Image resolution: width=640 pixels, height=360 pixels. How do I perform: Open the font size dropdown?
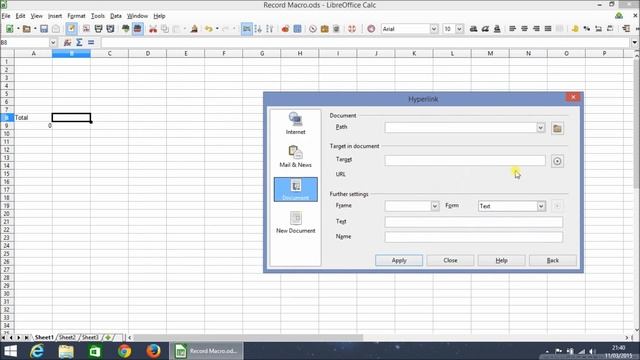point(459,29)
